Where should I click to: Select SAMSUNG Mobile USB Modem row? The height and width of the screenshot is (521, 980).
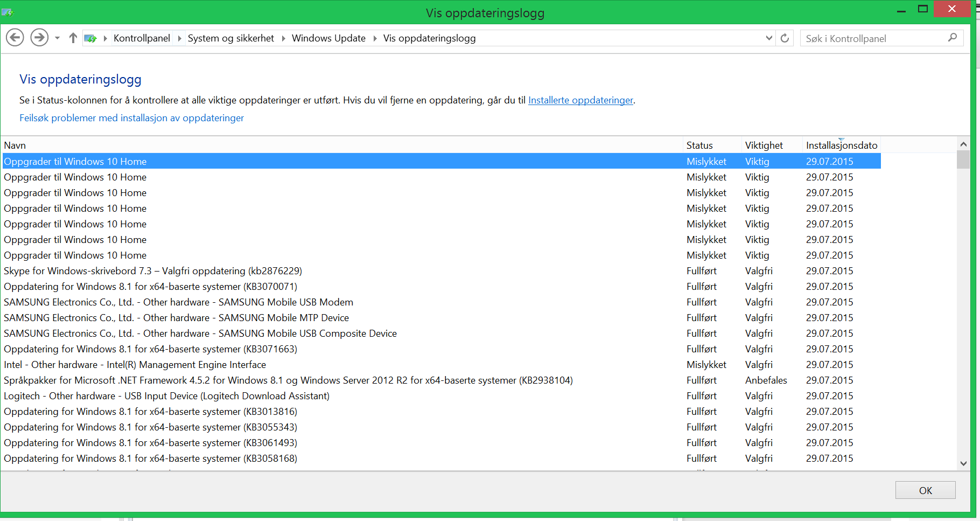tap(442, 302)
